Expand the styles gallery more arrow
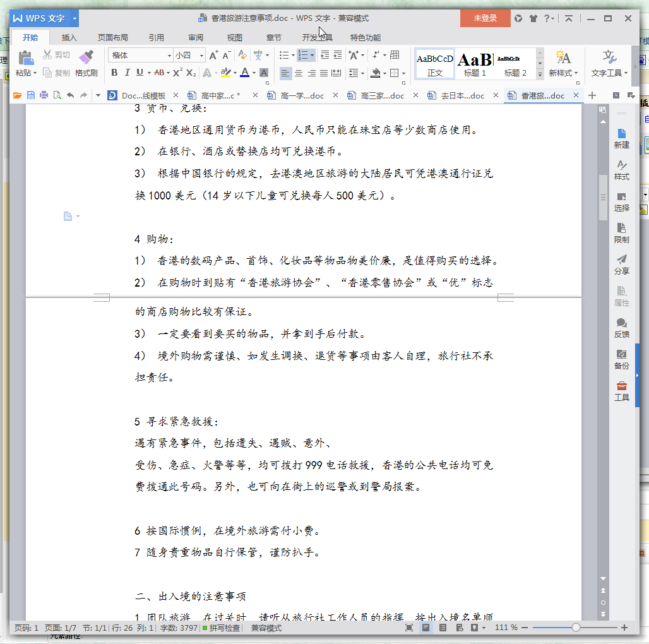This screenshot has height=644, width=649. pyautogui.click(x=540, y=75)
